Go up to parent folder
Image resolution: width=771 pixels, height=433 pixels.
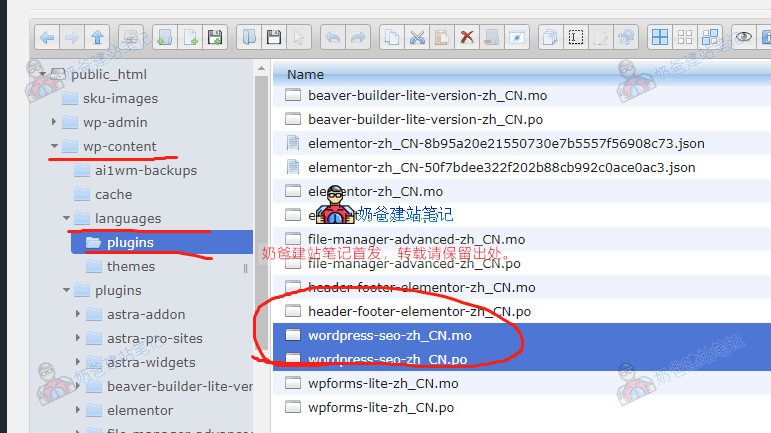pos(97,38)
